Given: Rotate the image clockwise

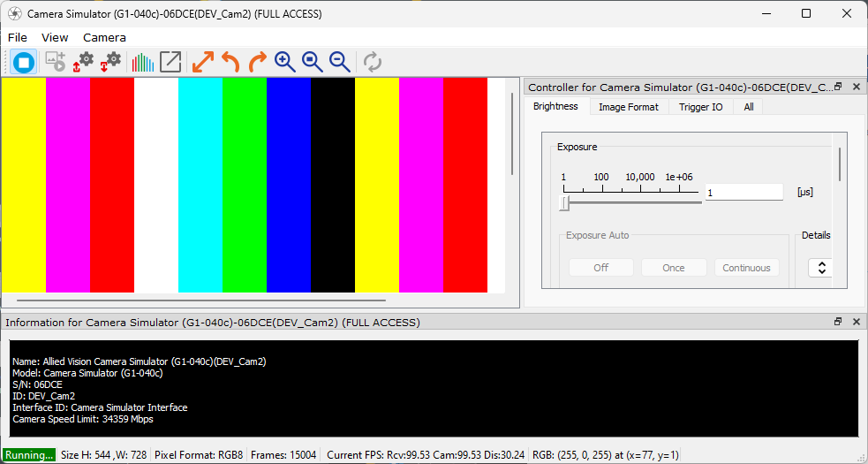Looking at the screenshot, I should pos(257,62).
